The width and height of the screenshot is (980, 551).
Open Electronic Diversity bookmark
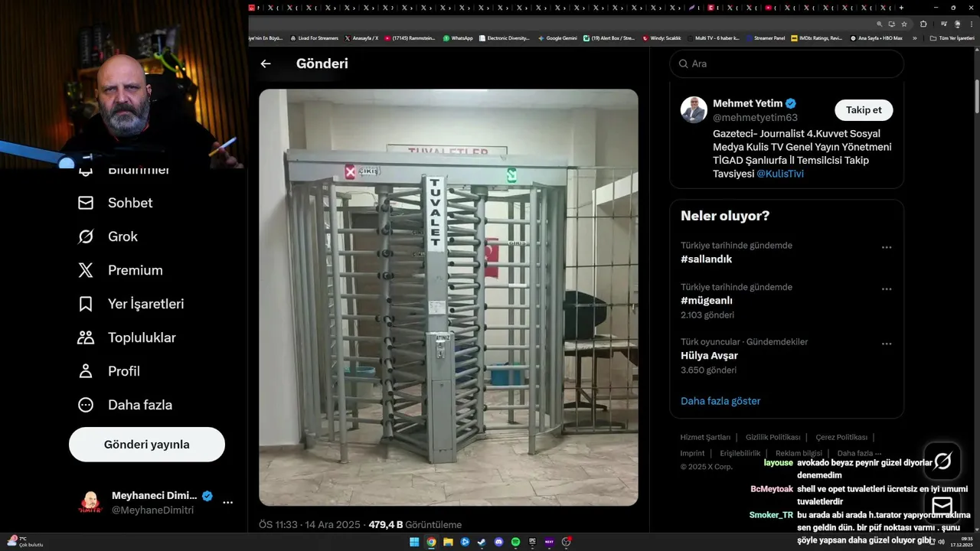click(504, 38)
